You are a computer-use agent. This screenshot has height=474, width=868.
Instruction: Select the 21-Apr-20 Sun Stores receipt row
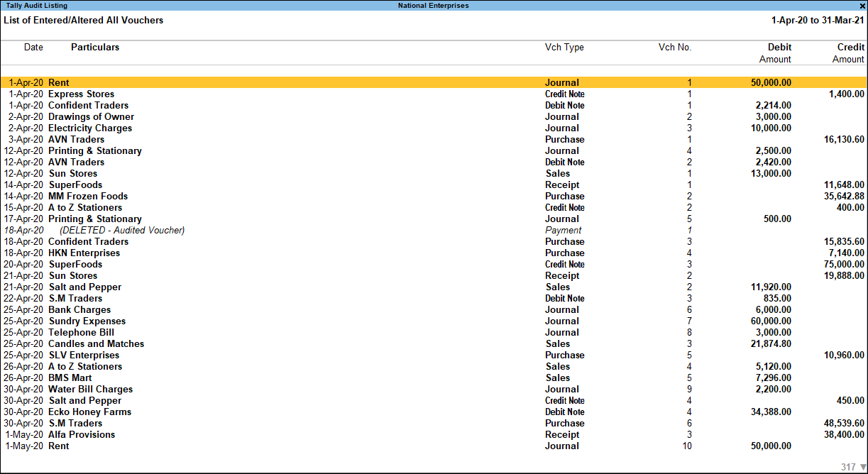pos(434,275)
